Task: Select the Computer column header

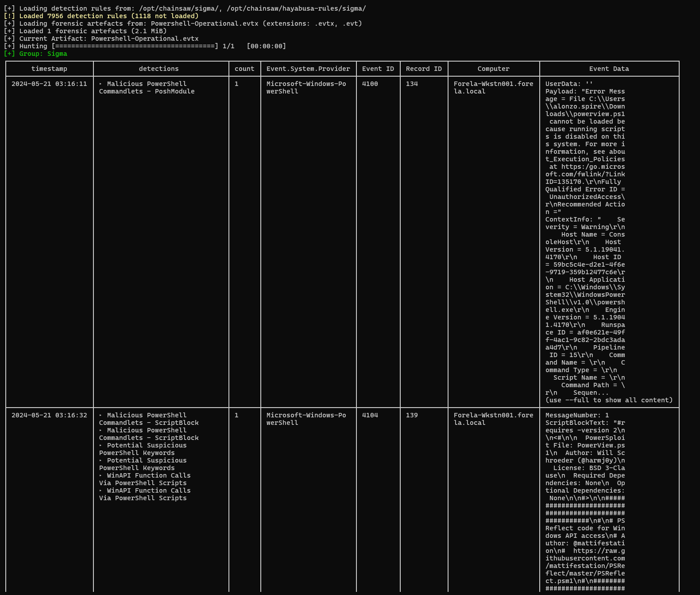Action: 493,69
